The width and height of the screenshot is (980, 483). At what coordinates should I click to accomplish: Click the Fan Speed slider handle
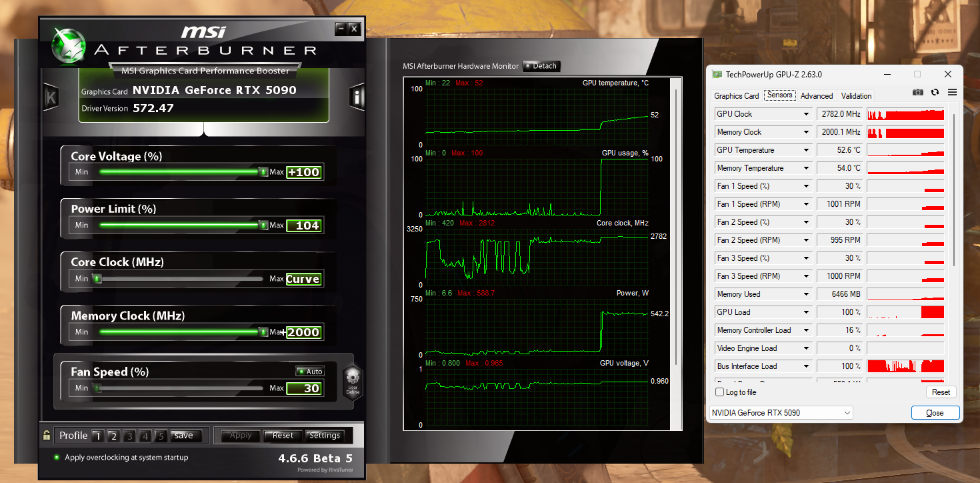[97, 388]
